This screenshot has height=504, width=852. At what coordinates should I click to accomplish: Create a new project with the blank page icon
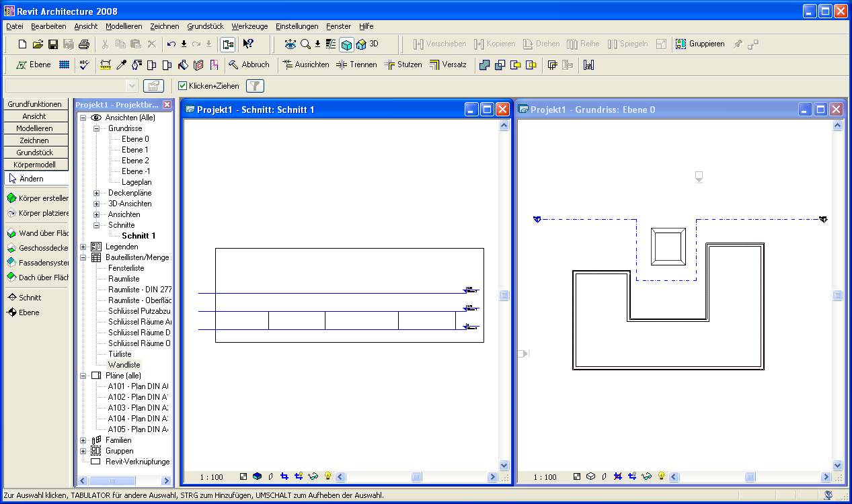[22, 44]
